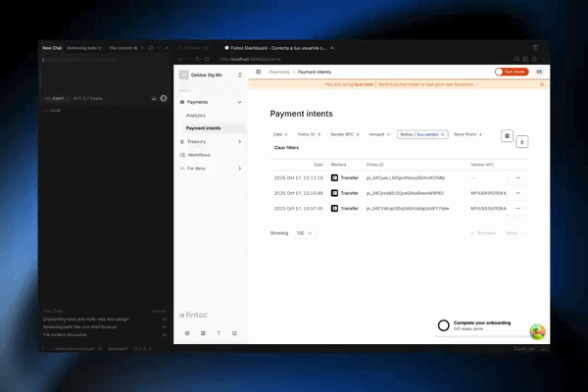Collapse the dashboard sidebar panel icon
Screen dimensions: 588x392
259,72
